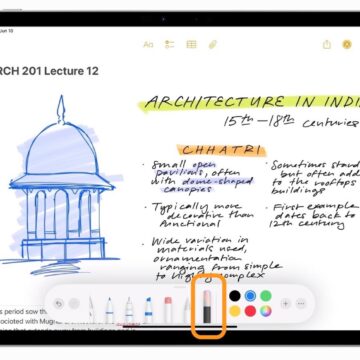
Task: Select the pink-tipped eraser tool
Action: tap(168, 310)
